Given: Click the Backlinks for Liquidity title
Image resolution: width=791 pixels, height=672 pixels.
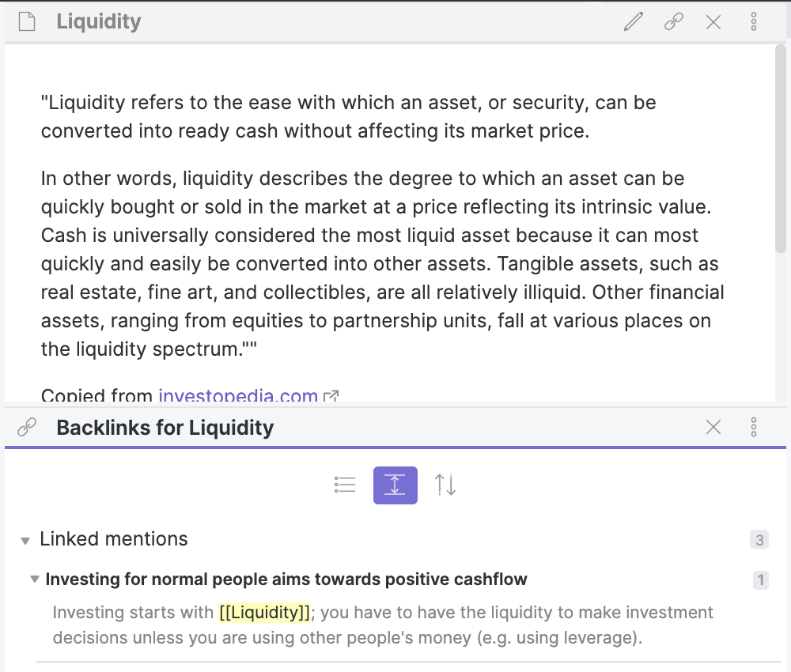Looking at the screenshot, I should [165, 428].
